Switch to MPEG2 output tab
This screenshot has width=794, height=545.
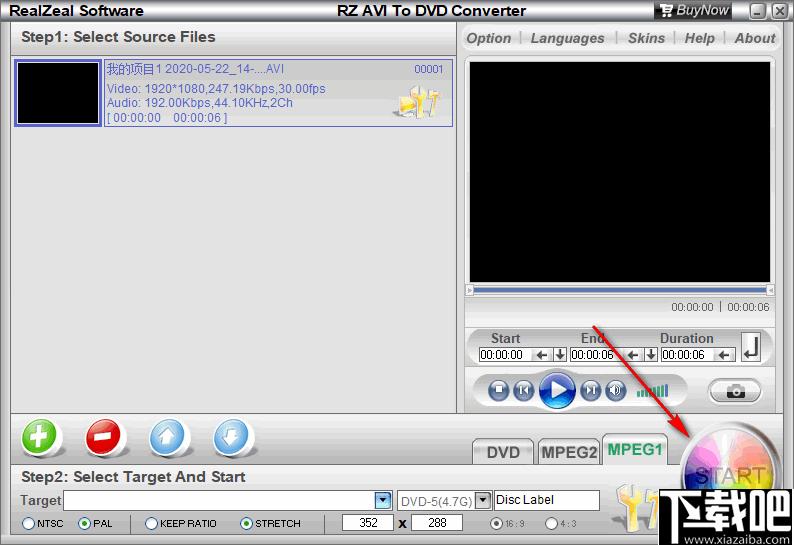pyautogui.click(x=569, y=452)
